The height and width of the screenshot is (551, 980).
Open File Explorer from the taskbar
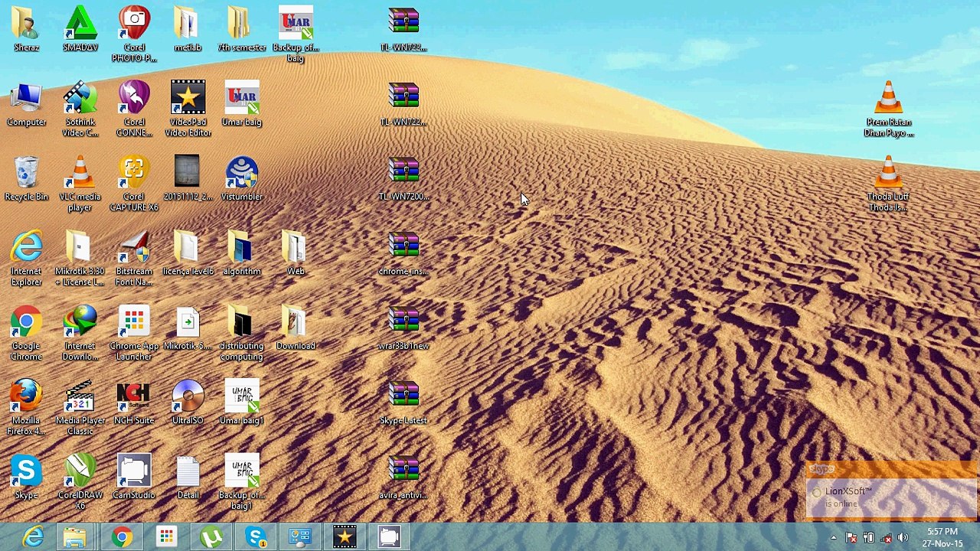pos(75,537)
